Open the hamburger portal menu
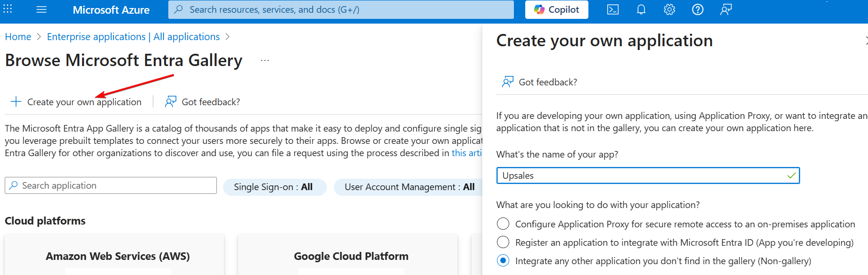This screenshot has width=868, height=275. (41, 9)
